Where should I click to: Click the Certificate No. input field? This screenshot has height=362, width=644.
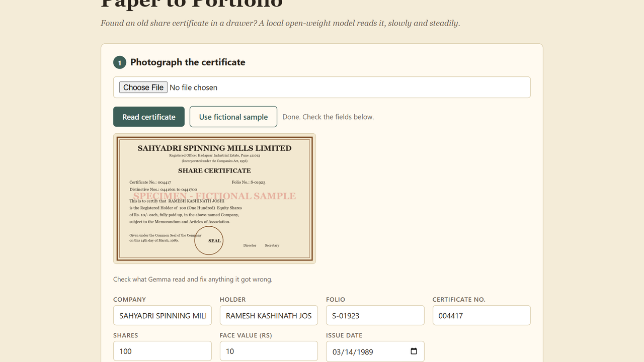481,316
